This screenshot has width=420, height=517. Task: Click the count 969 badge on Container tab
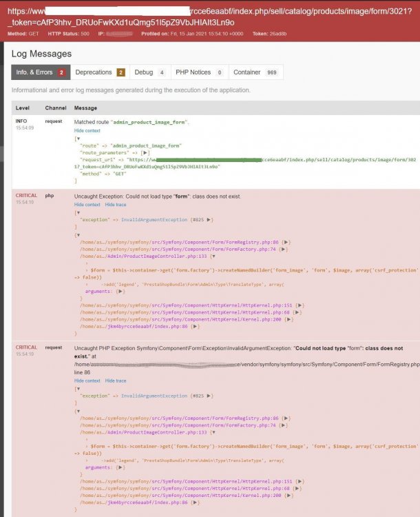pyautogui.click(x=272, y=72)
